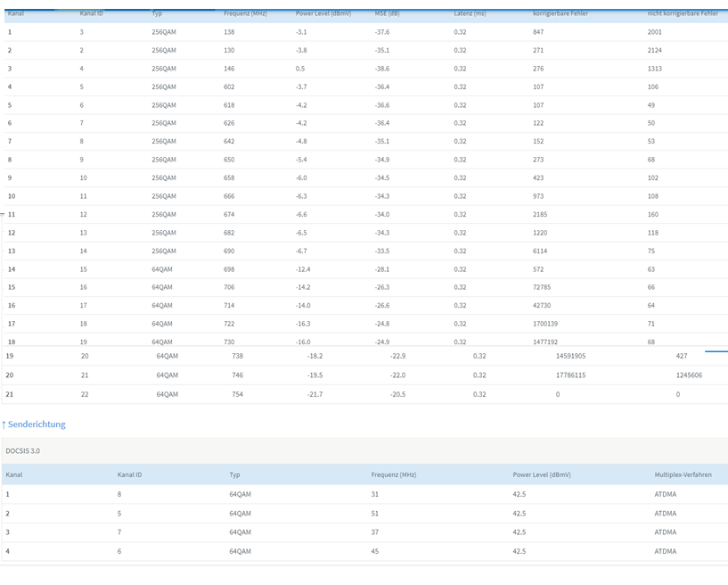The image size is (728, 585).
Task: Click frequency 698 in the 64QAM row
Action: tap(229, 269)
